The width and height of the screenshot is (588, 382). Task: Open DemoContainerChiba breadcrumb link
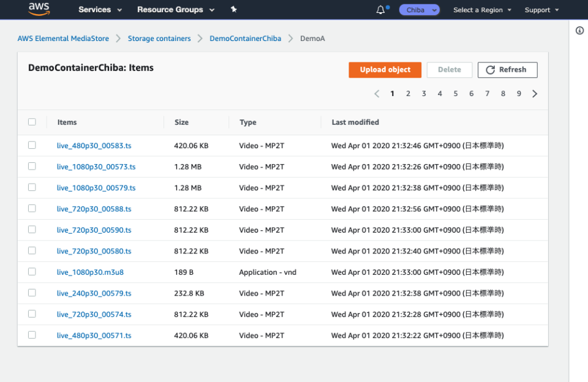(245, 39)
